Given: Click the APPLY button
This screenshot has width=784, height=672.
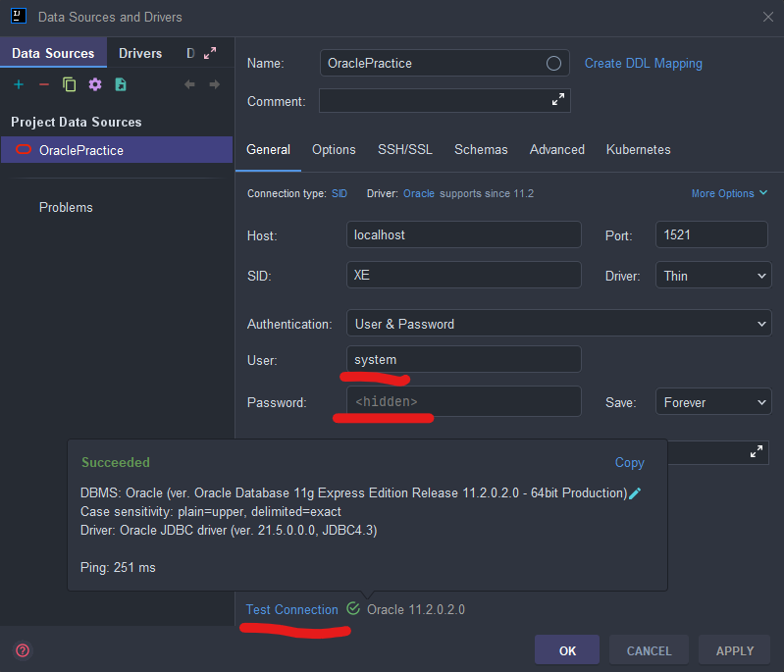Looking at the screenshot, I should pyautogui.click(x=735, y=650).
